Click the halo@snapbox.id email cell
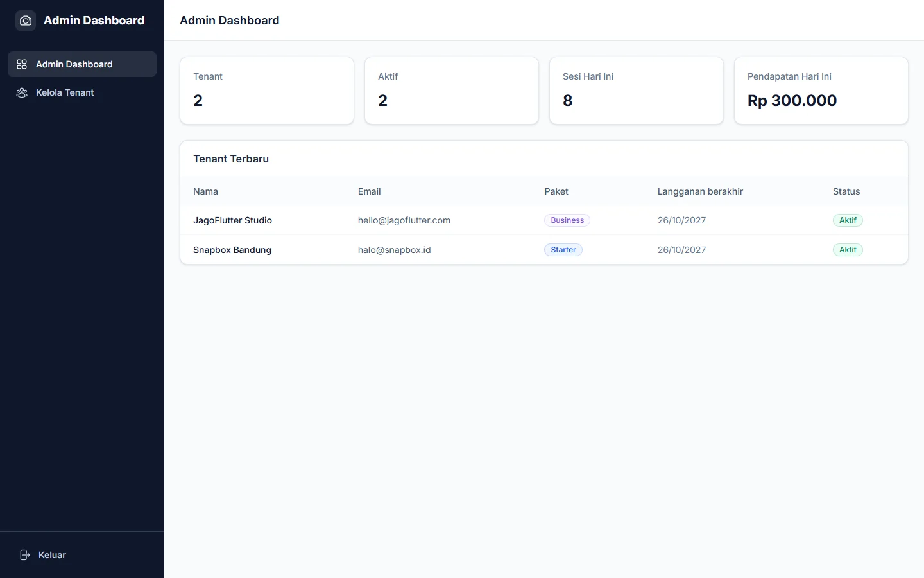This screenshot has height=578, width=924. point(394,250)
